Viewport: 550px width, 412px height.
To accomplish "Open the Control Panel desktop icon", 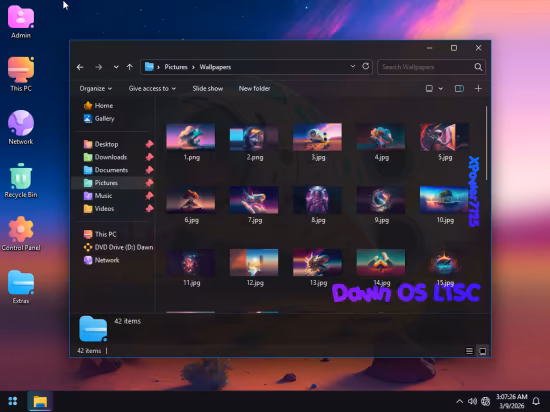I will point(21,234).
